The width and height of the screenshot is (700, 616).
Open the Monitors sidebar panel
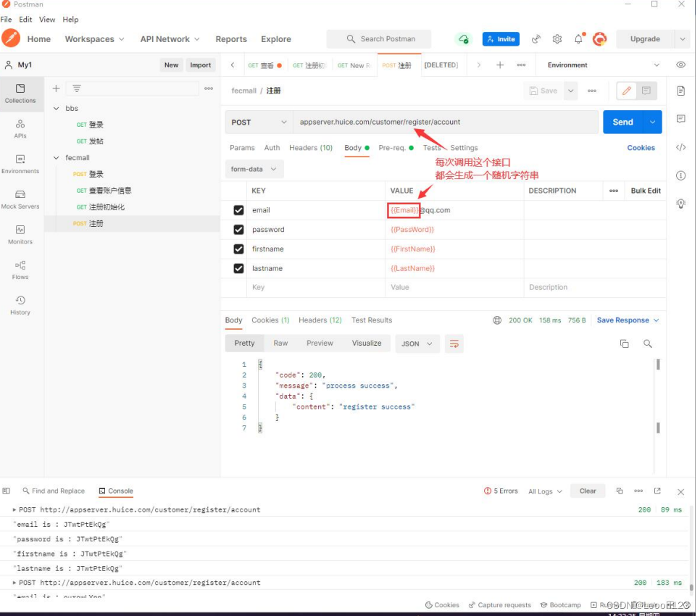tap(20, 235)
